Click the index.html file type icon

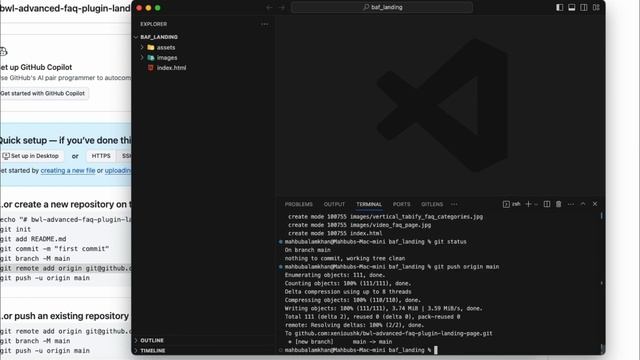click(151, 68)
